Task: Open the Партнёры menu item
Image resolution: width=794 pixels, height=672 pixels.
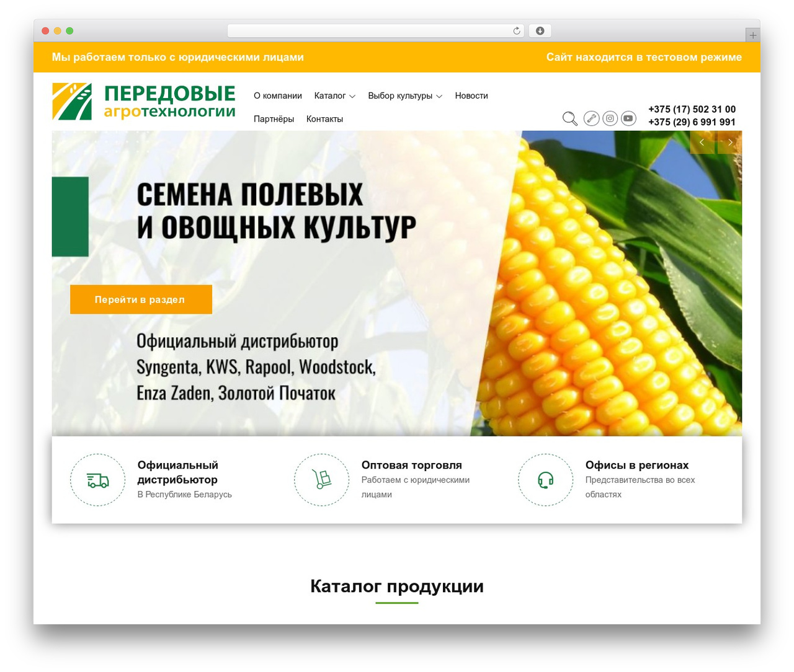Action: click(x=274, y=119)
